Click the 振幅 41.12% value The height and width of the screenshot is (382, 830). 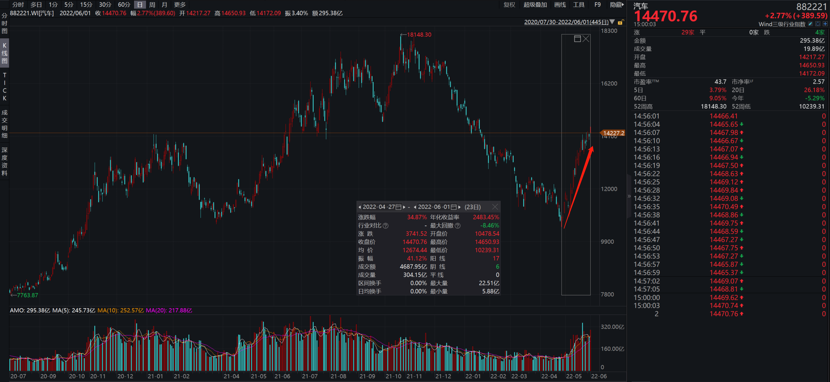417,259
